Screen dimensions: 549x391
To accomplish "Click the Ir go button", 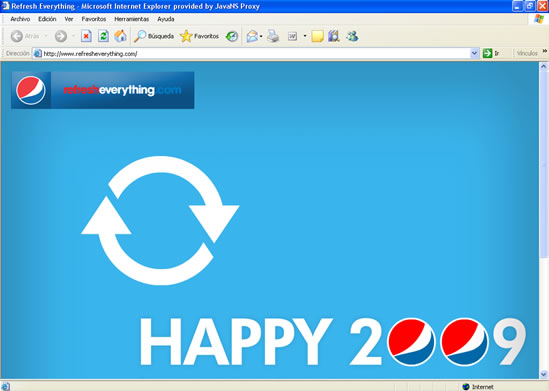I will pos(491,53).
